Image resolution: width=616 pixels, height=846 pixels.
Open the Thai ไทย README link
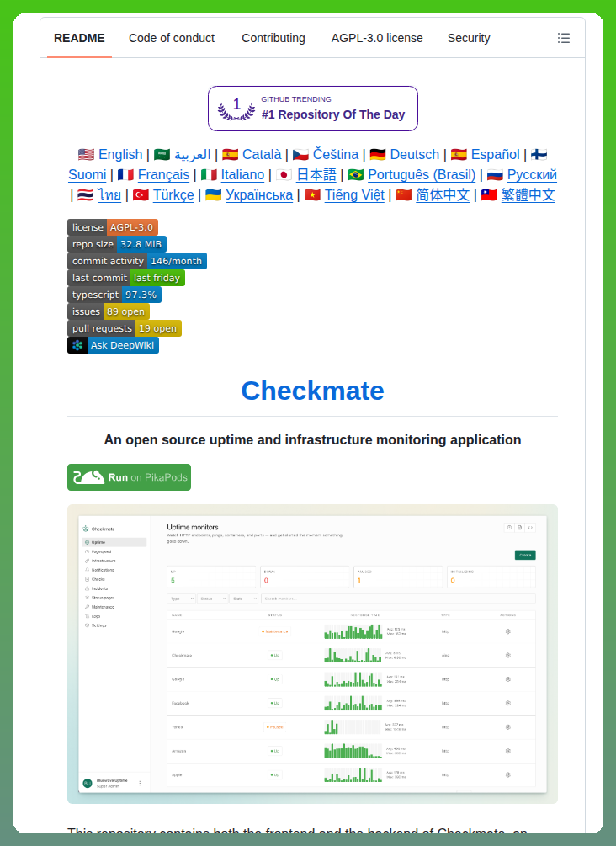pos(109,194)
